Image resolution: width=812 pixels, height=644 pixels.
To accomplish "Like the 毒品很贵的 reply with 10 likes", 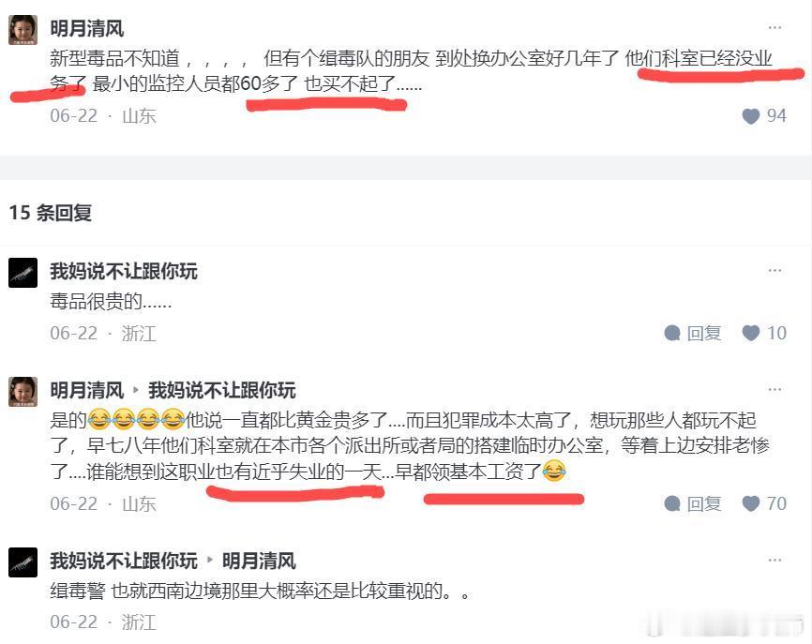I will (751, 333).
